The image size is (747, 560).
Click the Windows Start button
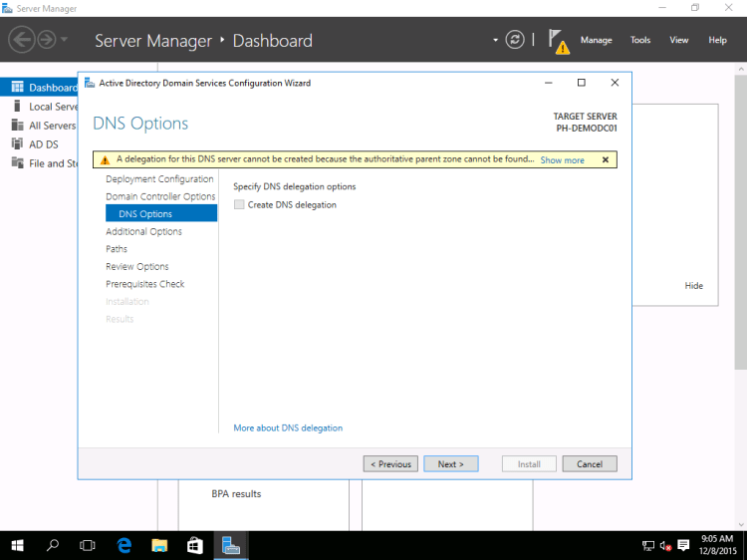[x=18, y=545]
